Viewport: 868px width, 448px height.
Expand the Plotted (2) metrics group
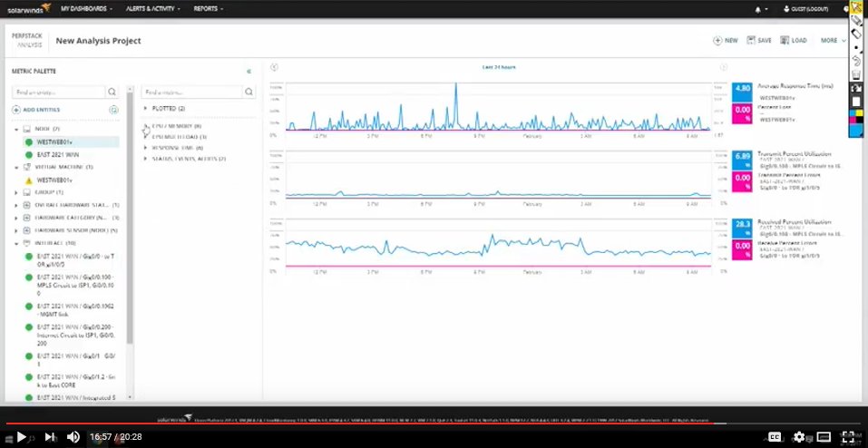point(146,109)
